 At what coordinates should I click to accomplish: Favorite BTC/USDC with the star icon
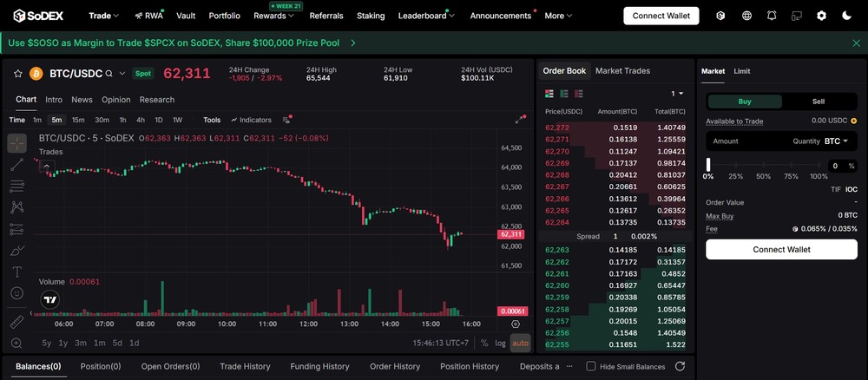pos(17,74)
